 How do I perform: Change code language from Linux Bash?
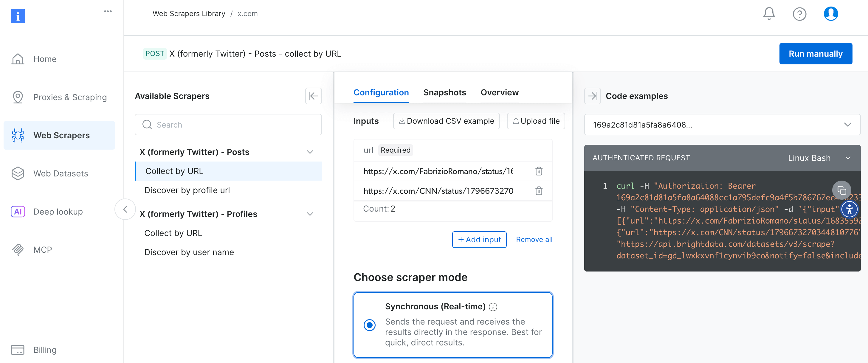[x=849, y=158]
